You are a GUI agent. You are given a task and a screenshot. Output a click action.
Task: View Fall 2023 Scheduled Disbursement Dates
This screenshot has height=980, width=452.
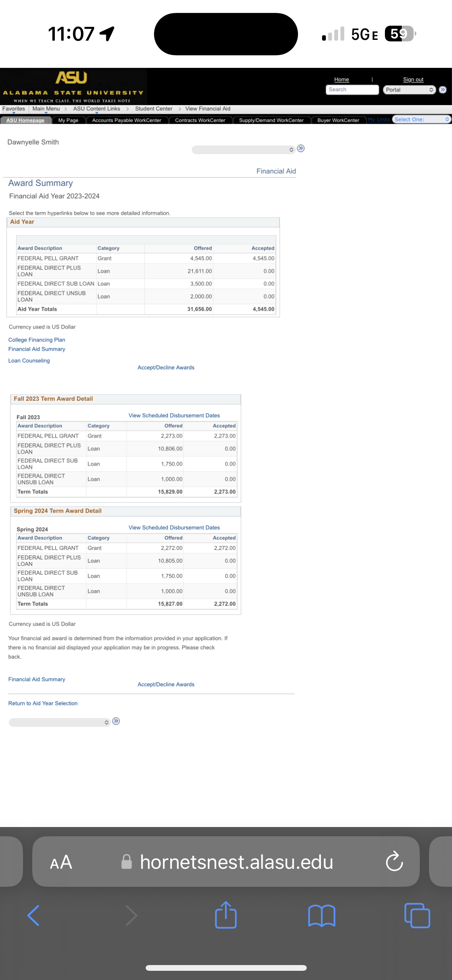pyautogui.click(x=174, y=415)
